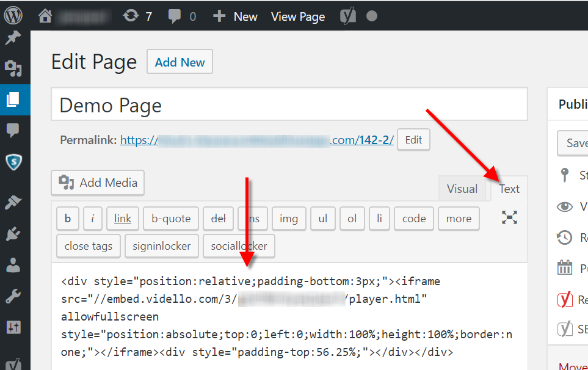
Task: Click the Add New page button
Action: (x=180, y=62)
